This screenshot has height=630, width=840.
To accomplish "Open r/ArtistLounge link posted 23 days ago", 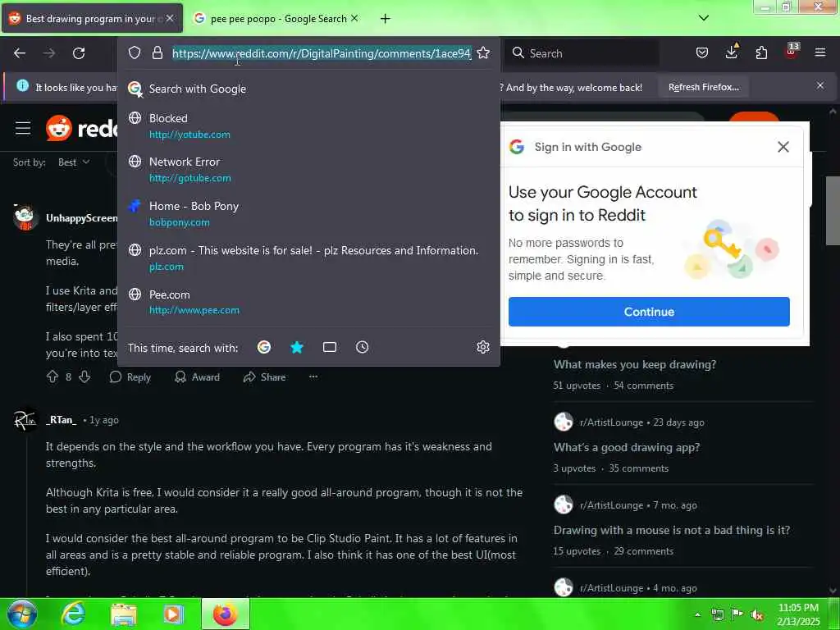I will click(x=611, y=422).
